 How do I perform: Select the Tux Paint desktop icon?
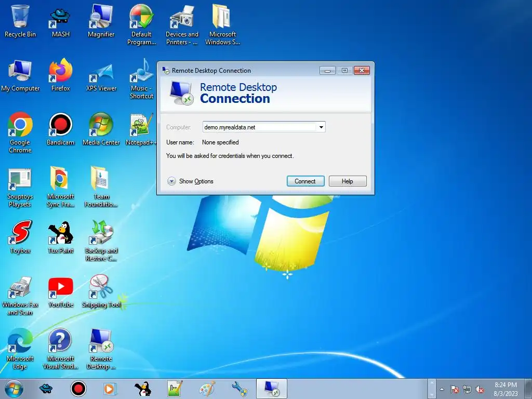[x=60, y=237]
